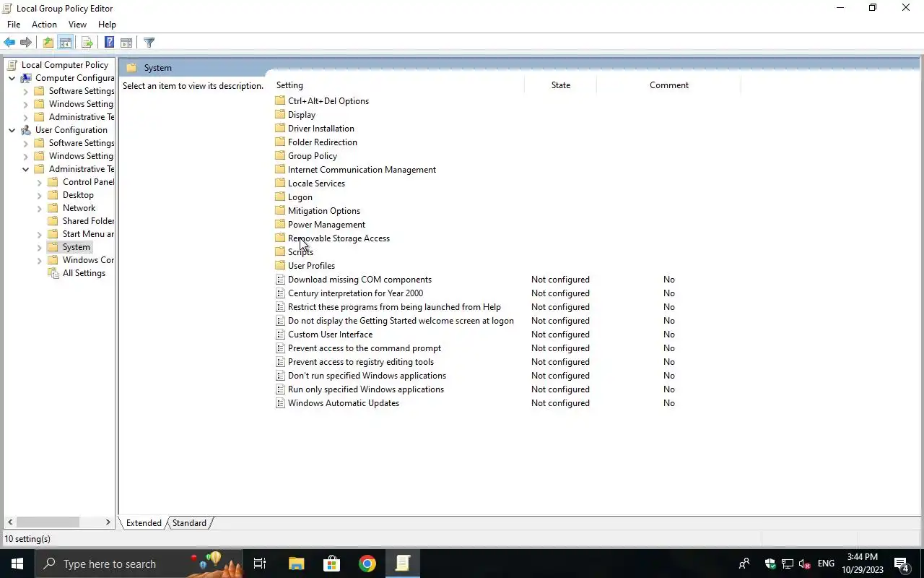Select Shared Folders in the tree
Screen dimensions: 924x578
click(88, 221)
